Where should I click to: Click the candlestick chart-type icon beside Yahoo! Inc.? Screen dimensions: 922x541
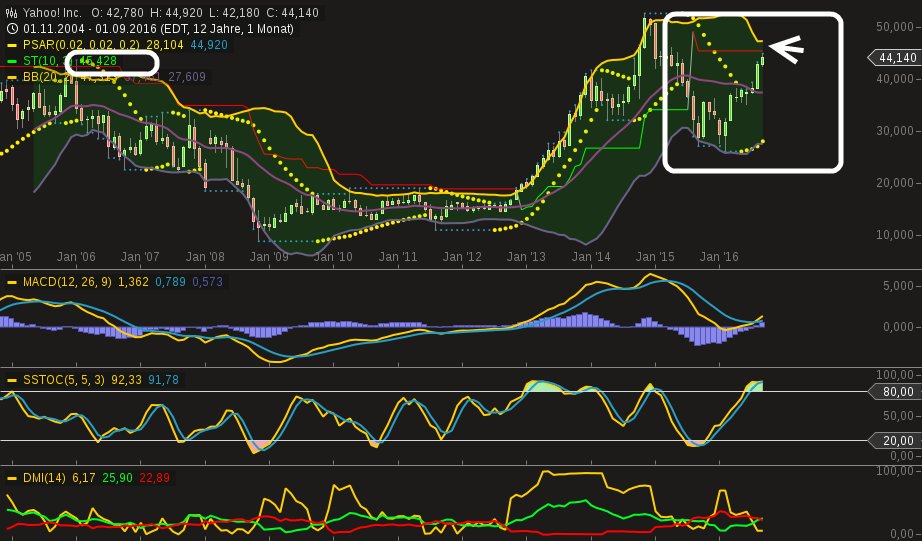(11, 13)
